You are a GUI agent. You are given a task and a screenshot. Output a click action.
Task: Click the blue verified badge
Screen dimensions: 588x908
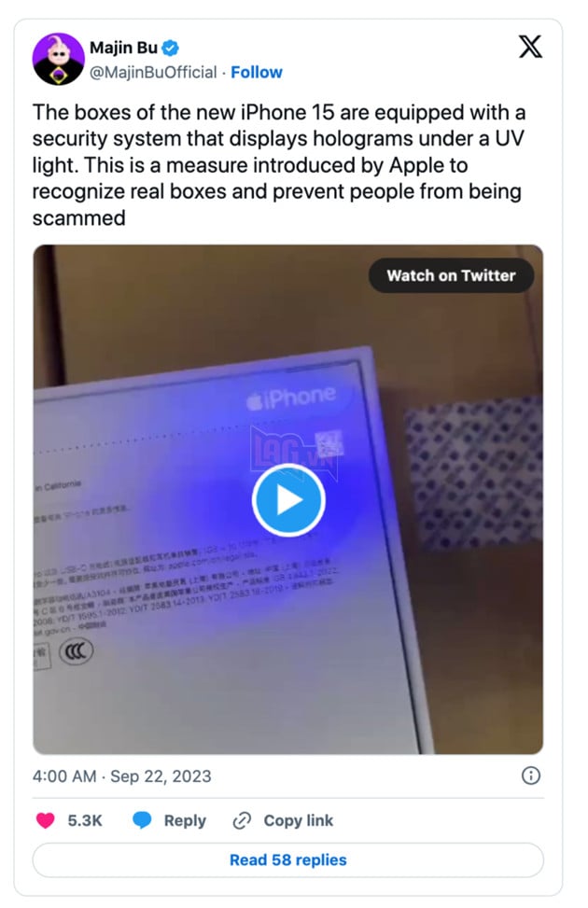(170, 48)
